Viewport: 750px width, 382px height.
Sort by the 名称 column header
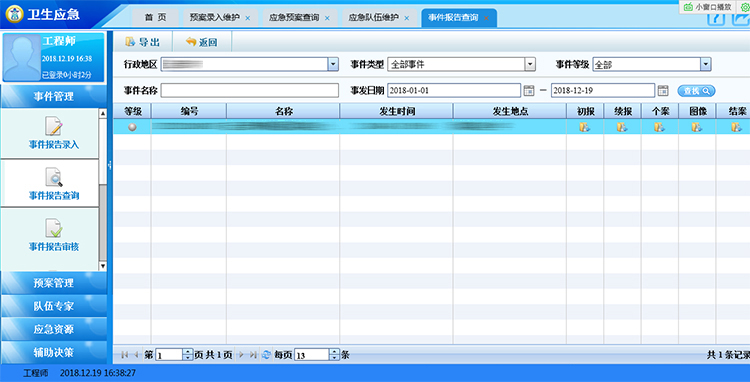coord(283,111)
